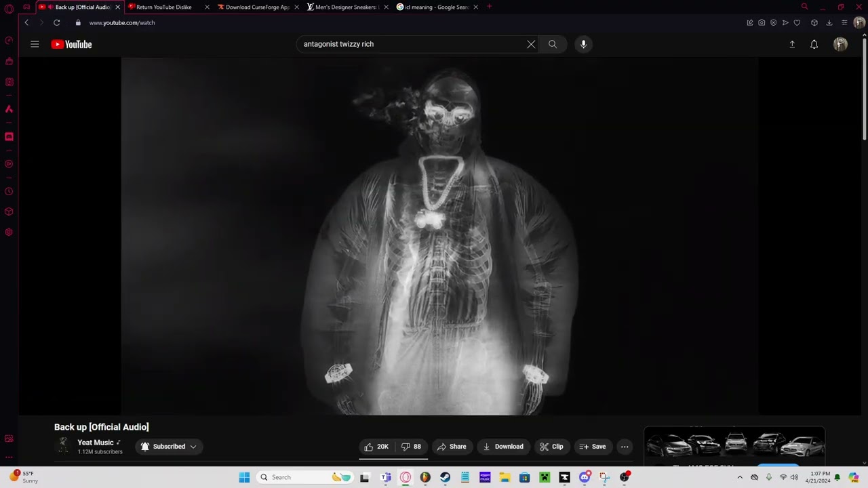The width and height of the screenshot is (868, 488).
Task: Open tab search magnifier in title bar
Action: click(804, 7)
